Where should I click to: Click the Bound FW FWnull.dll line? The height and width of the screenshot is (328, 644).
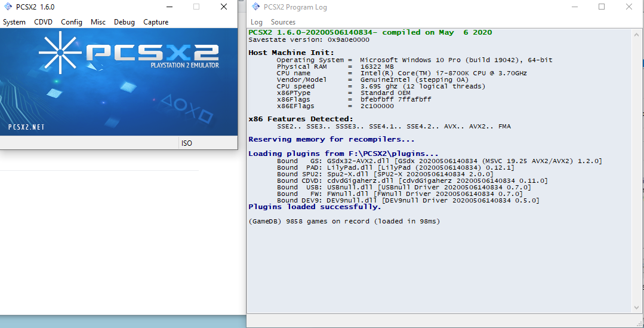pos(400,194)
